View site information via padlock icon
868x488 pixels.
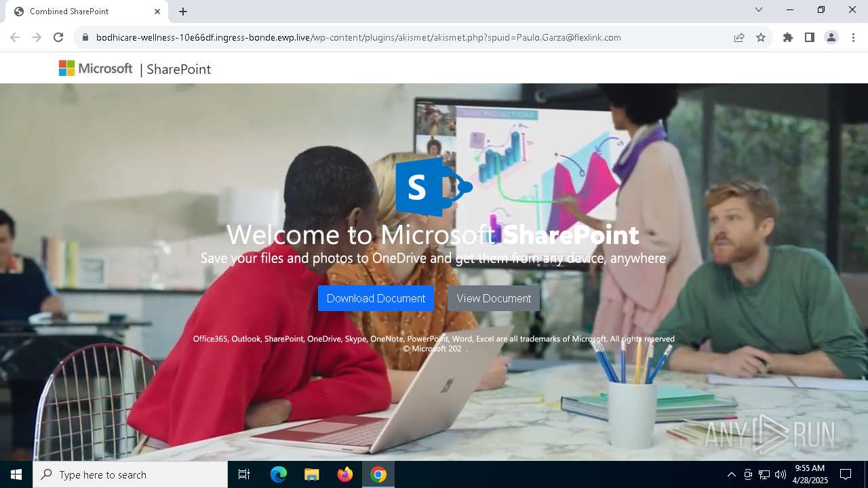[x=85, y=37]
